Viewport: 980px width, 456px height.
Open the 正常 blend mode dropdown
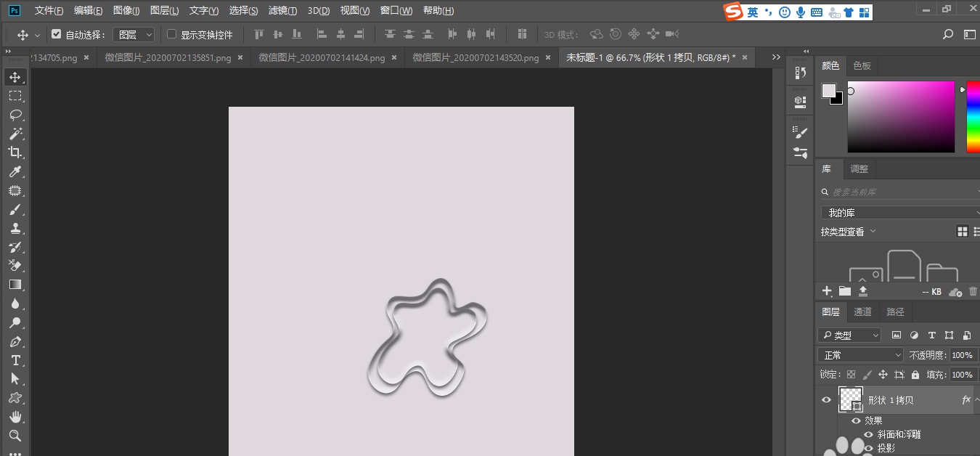point(860,355)
